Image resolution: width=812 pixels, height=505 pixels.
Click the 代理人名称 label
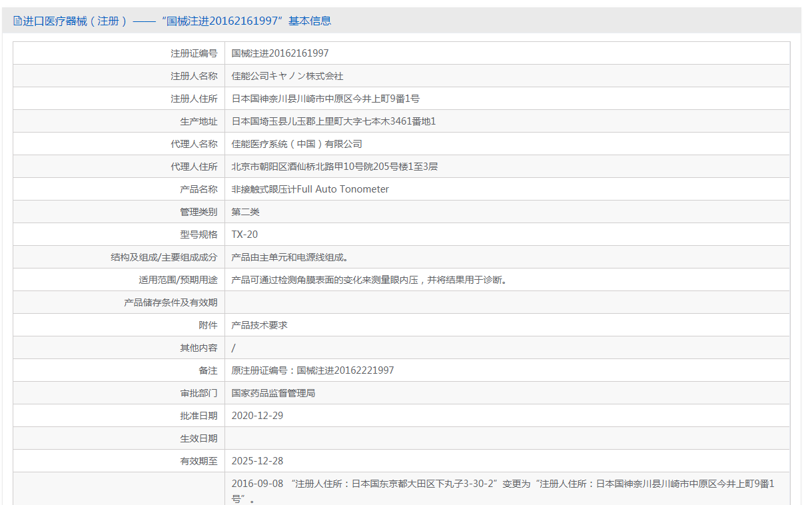[194, 144]
